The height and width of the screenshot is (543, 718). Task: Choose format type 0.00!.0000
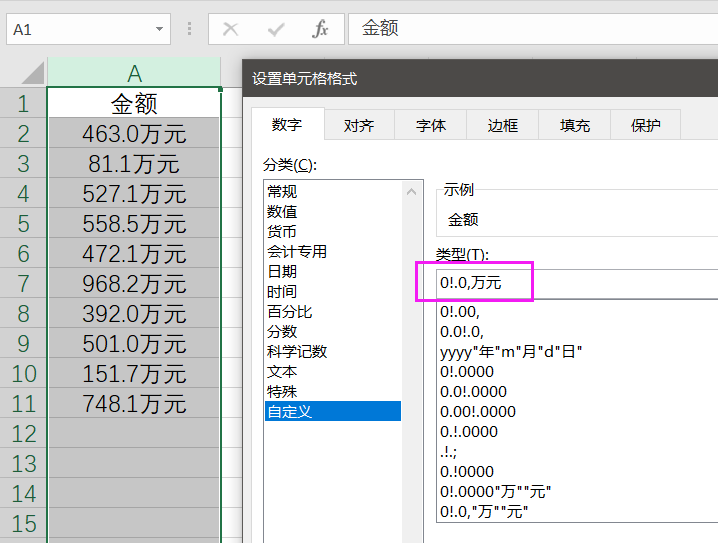[478, 412]
